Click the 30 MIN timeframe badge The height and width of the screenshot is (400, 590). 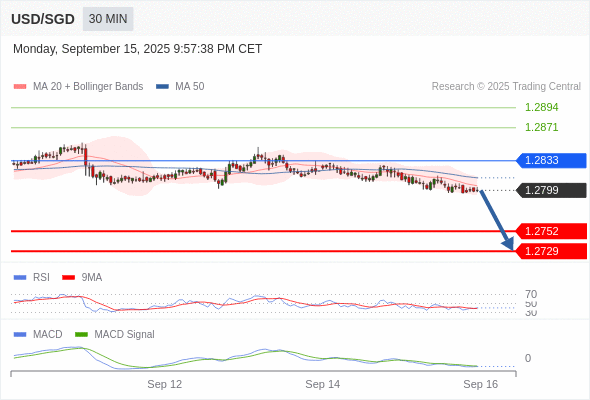pos(108,19)
